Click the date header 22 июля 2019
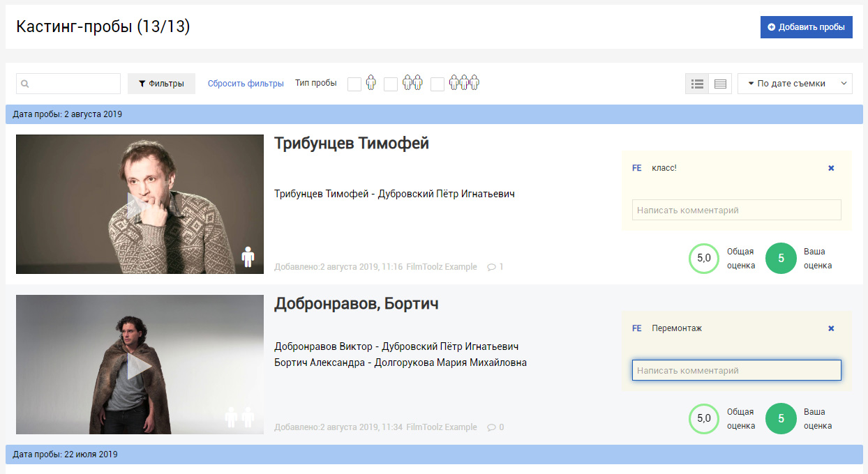The width and height of the screenshot is (868, 474). [434, 454]
